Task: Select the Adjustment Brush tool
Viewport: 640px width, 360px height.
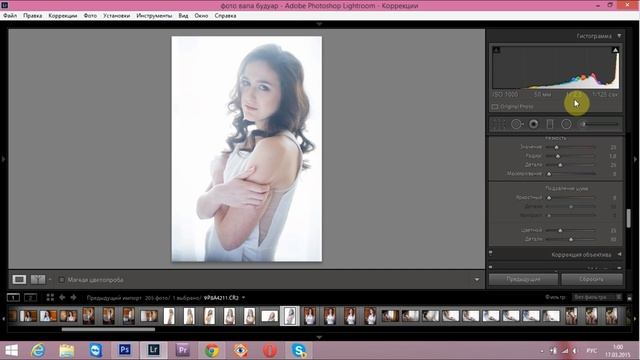Action: click(x=599, y=124)
